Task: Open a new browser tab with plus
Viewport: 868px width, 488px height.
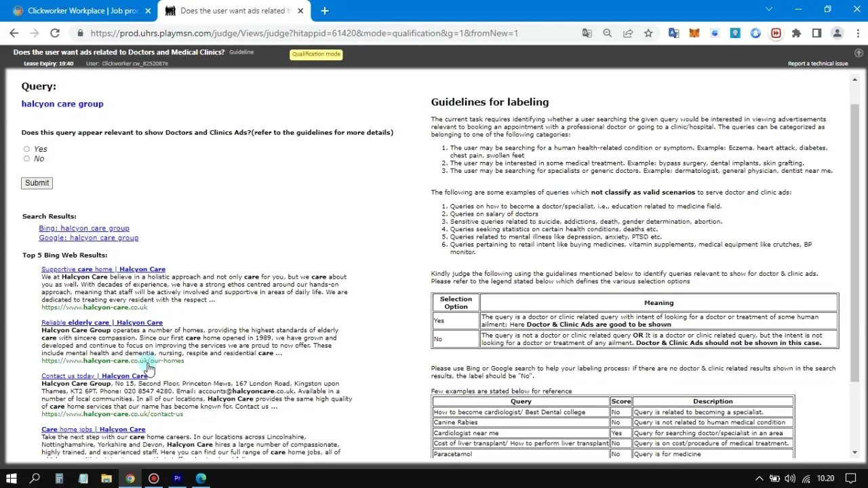Action: click(325, 10)
